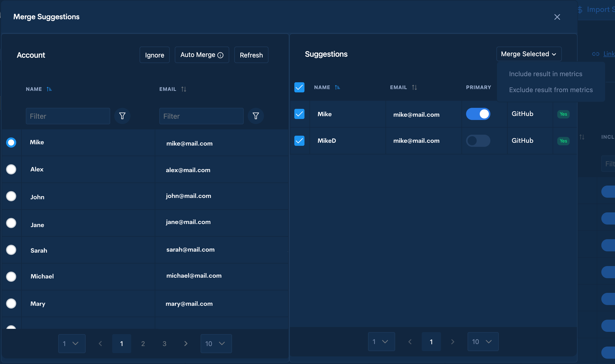Open the Suggestions page number dropdown
Image resolution: width=615 pixels, height=364 pixels.
tap(381, 342)
